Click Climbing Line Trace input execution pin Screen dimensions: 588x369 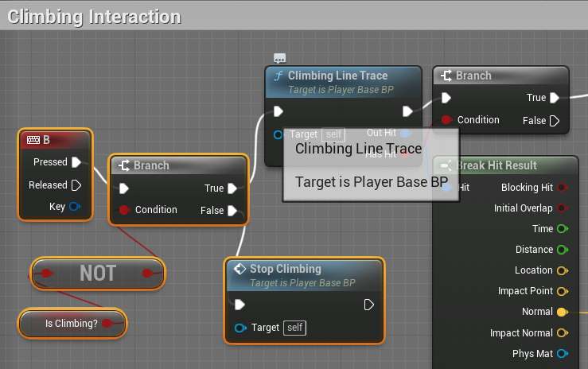coord(278,111)
